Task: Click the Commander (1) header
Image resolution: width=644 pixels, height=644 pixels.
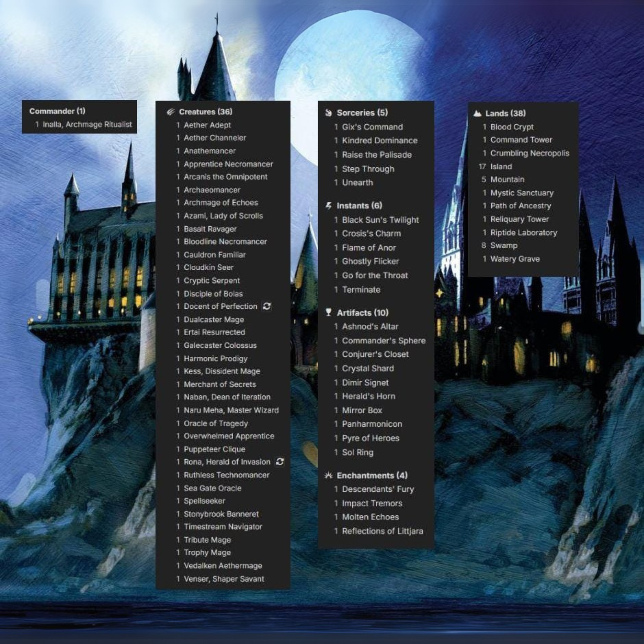Action: (57, 111)
